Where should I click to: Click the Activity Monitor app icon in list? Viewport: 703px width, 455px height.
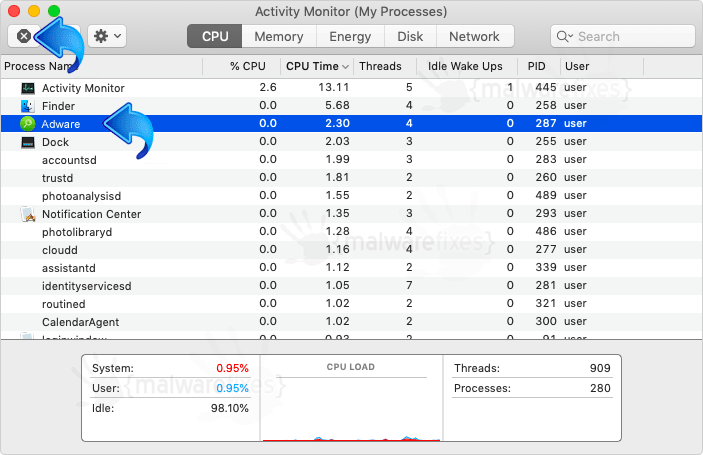28,88
